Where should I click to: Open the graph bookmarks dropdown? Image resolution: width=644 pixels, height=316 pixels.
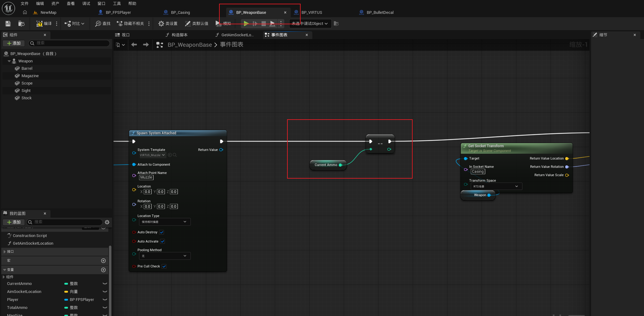pyautogui.click(x=120, y=45)
